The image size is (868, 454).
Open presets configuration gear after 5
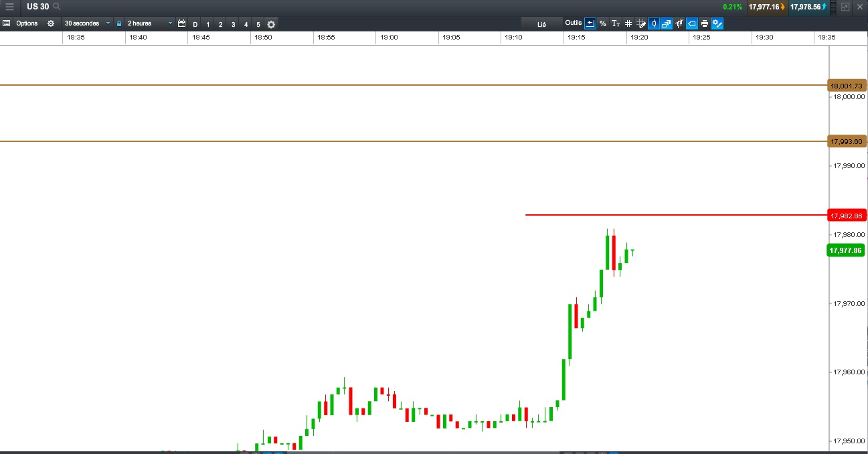point(271,24)
